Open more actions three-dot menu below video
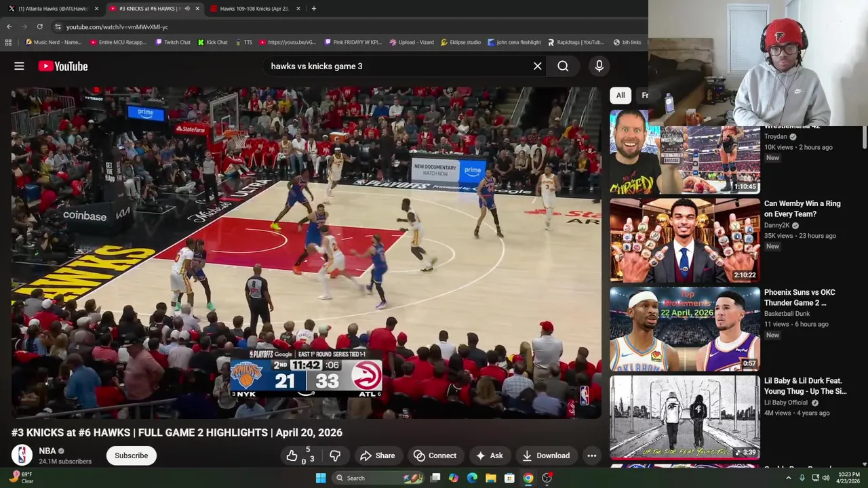Viewport: 868px width, 488px height. click(x=591, y=455)
